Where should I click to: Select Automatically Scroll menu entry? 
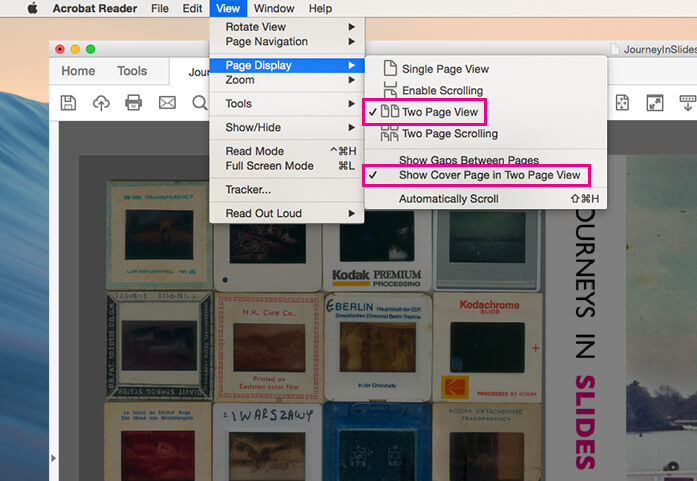click(x=448, y=199)
